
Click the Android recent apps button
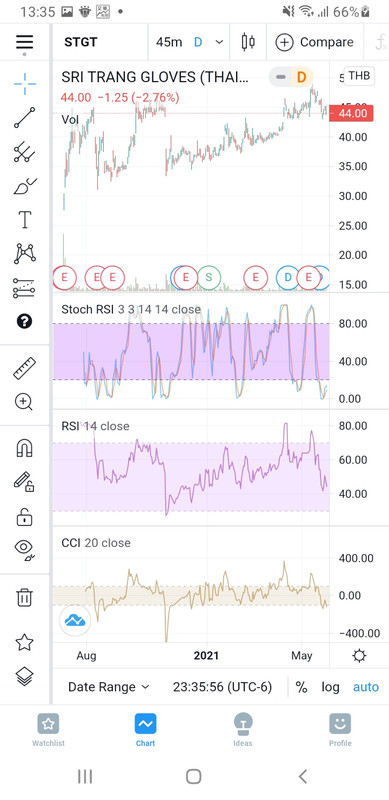(85, 777)
